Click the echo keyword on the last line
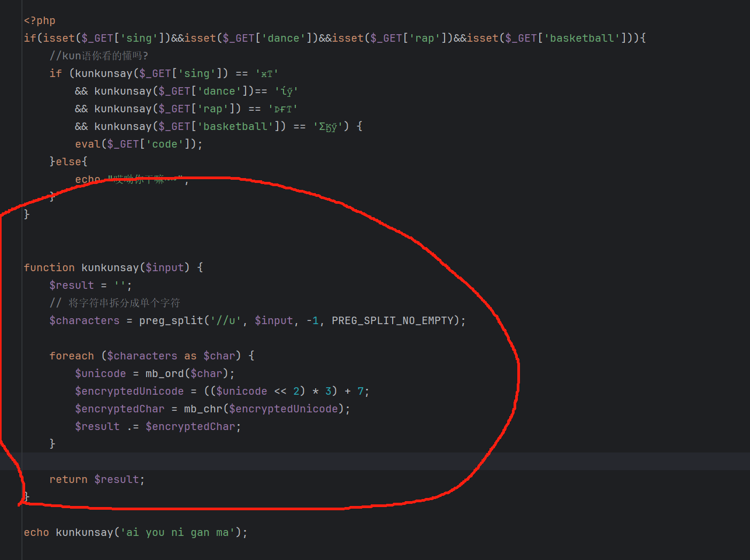 [36, 533]
